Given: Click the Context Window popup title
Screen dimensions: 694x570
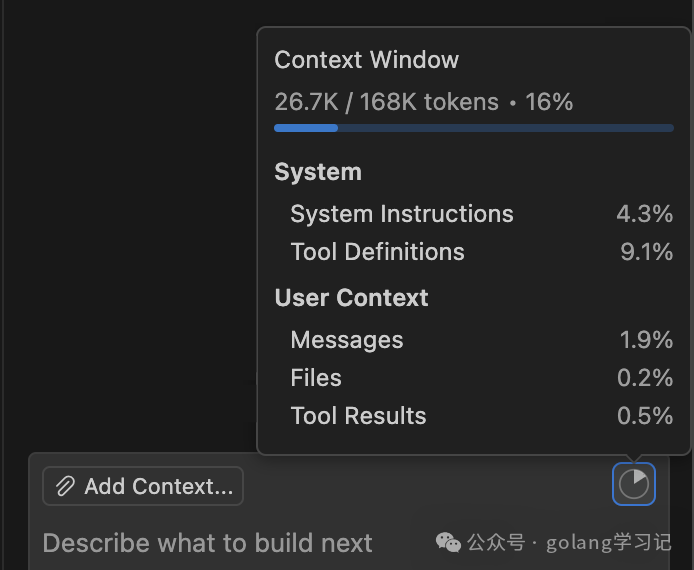Looking at the screenshot, I should click(x=366, y=60).
